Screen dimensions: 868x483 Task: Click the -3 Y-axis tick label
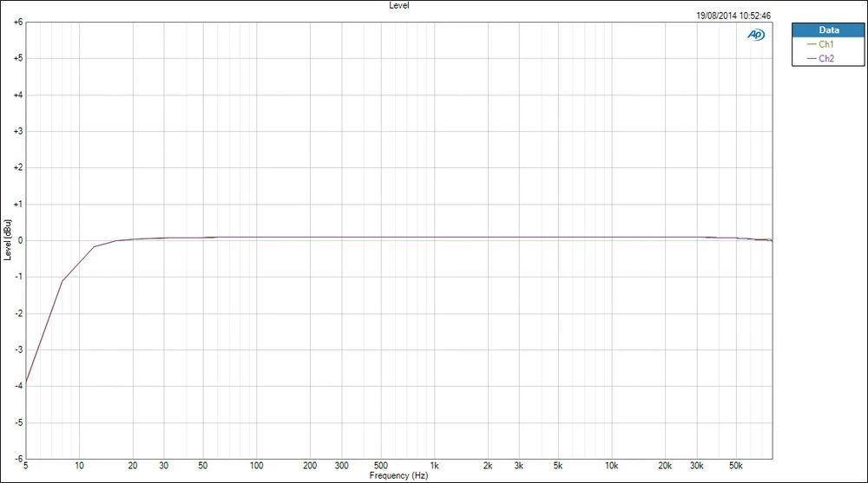point(19,349)
